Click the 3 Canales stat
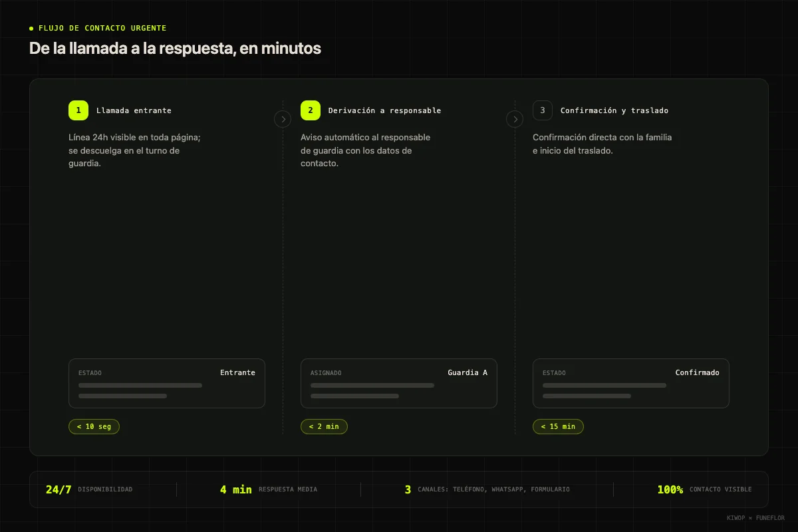Screen dimensions: 798x532 [487, 489]
